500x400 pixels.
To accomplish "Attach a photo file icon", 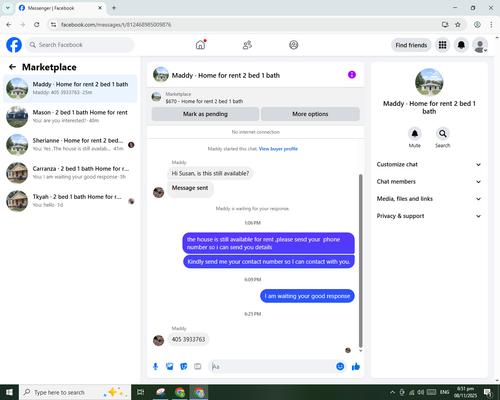I will [x=170, y=367].
